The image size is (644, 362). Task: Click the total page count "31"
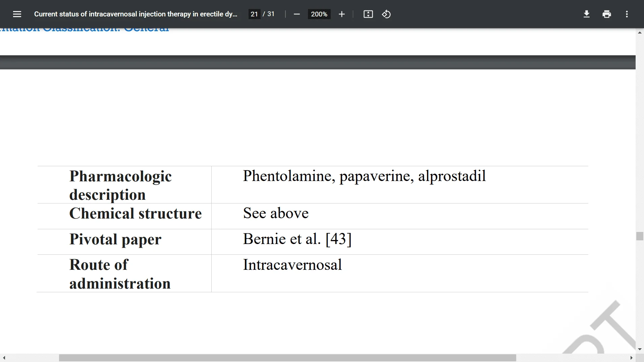tap(271, 14)
